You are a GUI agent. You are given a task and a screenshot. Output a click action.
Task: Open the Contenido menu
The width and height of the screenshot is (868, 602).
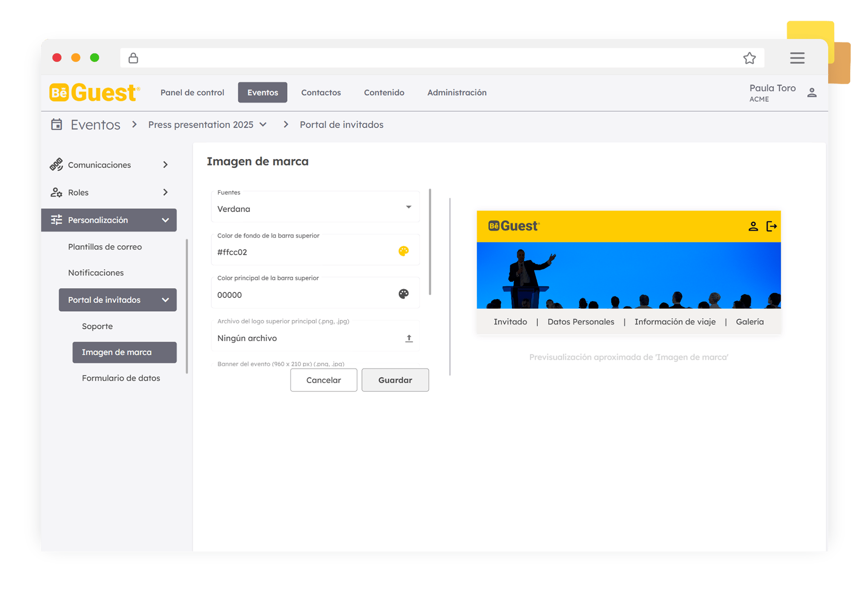point(384,92)
